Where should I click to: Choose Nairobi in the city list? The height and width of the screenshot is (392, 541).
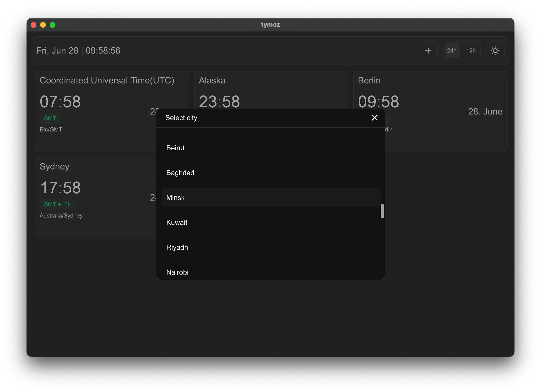point(177,272)
